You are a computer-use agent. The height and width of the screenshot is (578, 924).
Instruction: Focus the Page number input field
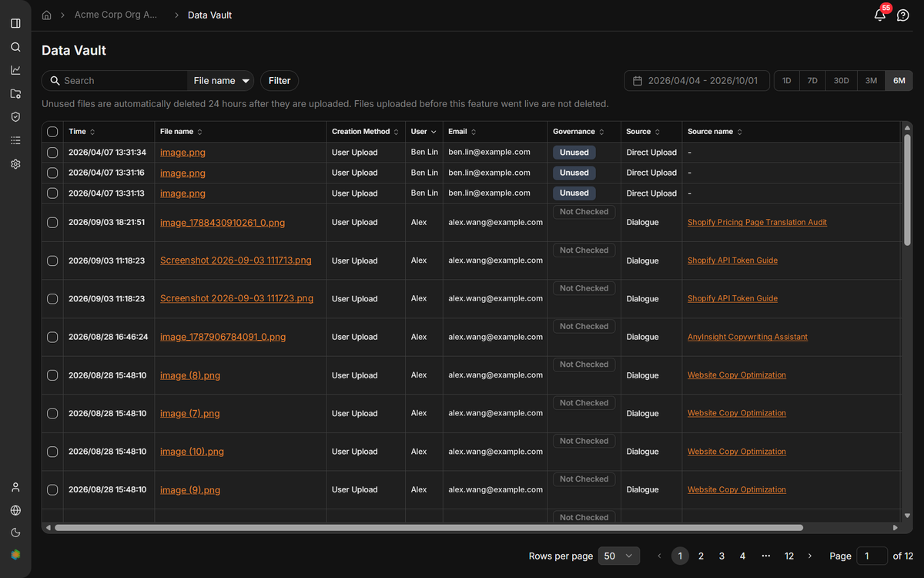click(872, 556)
